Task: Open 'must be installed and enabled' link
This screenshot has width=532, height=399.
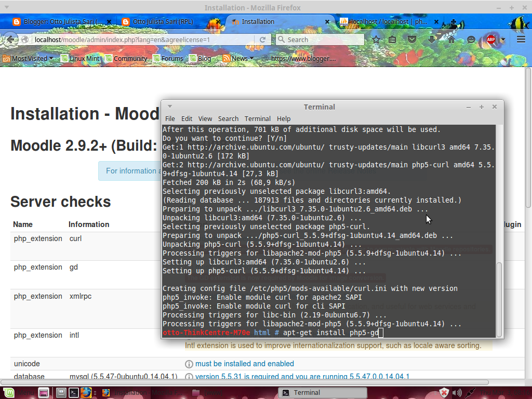Action: [x=244, y=364]
